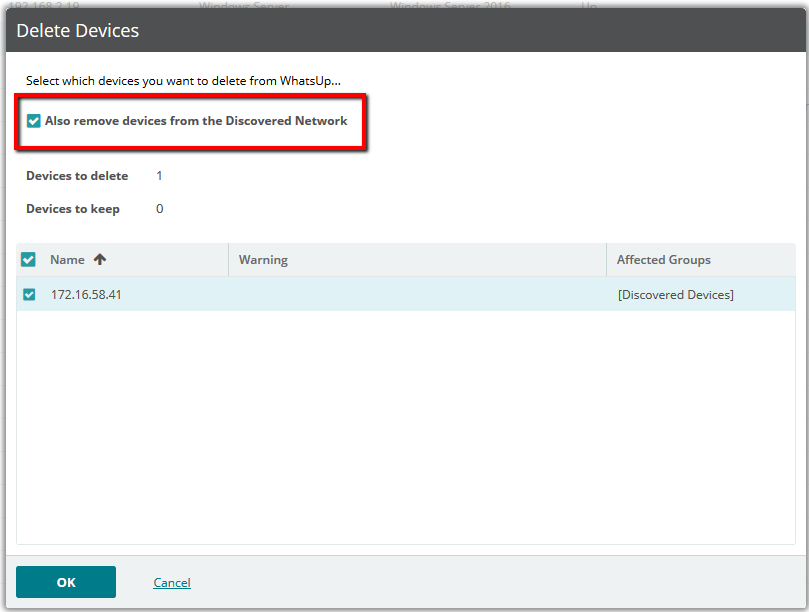Click the divider between Name and Warning columns
The height and width of the screenshot is (612, 809).
pos(229,260)
